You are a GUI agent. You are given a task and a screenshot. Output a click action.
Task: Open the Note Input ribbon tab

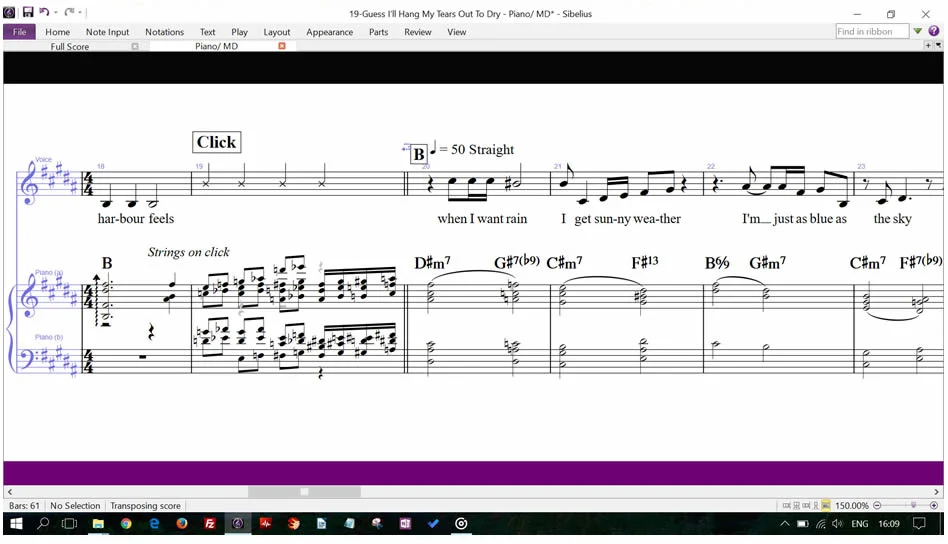tap(108, 32)
